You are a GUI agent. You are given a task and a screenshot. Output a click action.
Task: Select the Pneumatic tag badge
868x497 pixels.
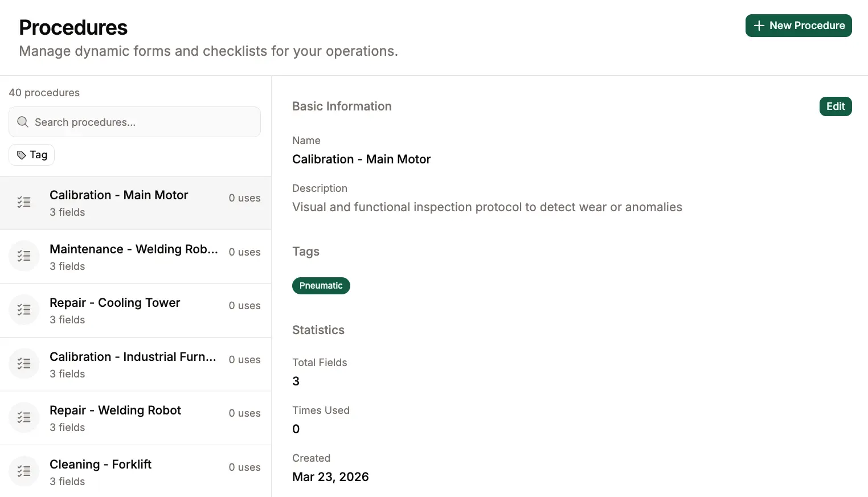[321, 286]
